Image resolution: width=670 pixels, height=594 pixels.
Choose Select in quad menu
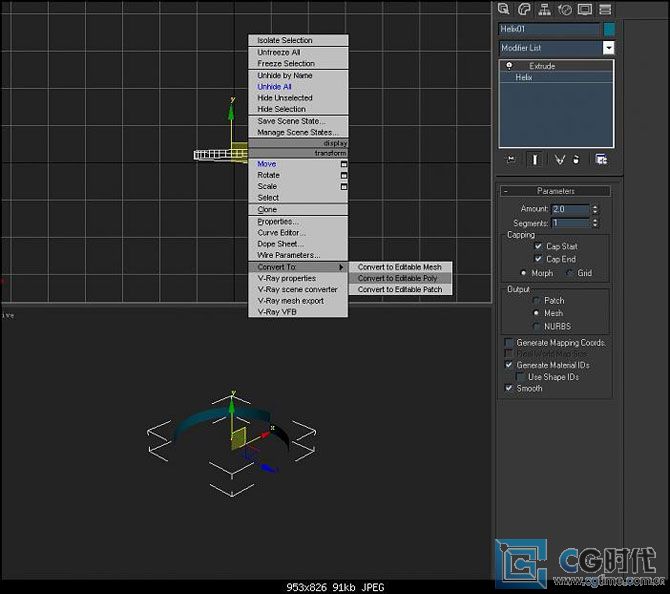point(298,198)
